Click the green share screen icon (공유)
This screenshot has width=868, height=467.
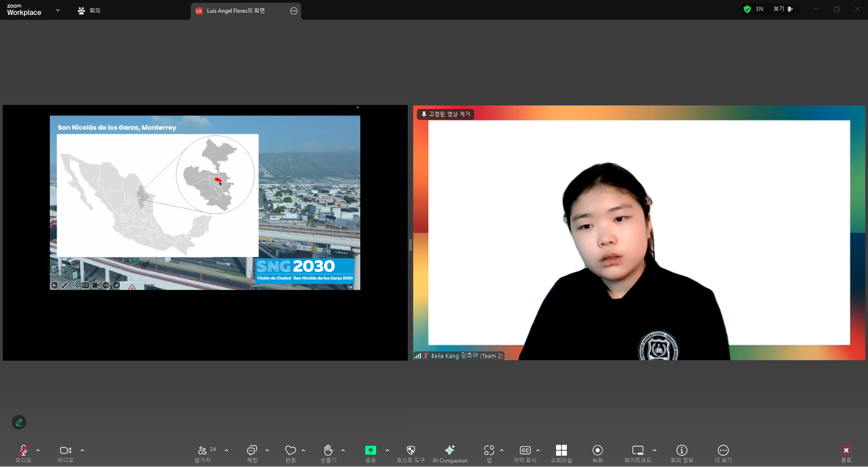(370, 451)
